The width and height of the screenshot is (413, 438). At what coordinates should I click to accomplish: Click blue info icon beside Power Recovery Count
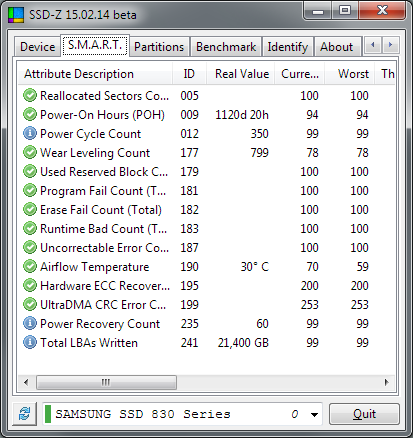click(30, 323)
